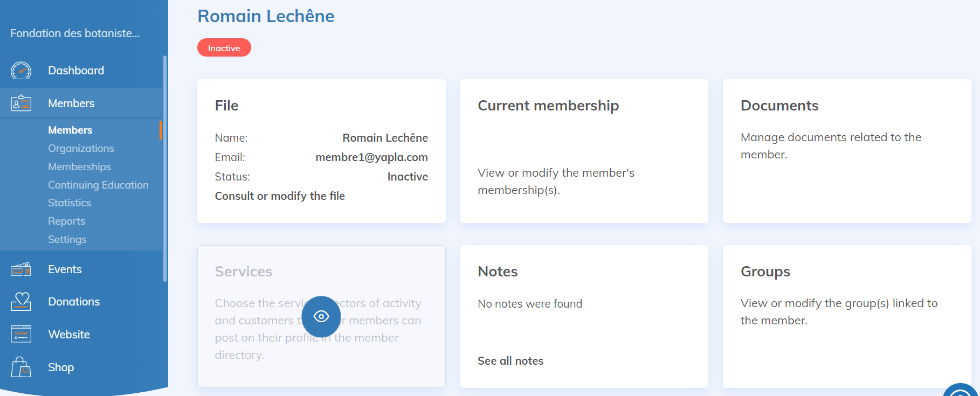Click the Members ID card icon

(x=21, y=103)
